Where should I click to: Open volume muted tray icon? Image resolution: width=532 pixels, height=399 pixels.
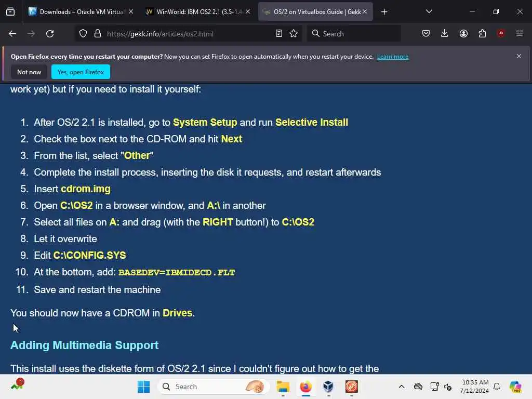click(448, 387)
